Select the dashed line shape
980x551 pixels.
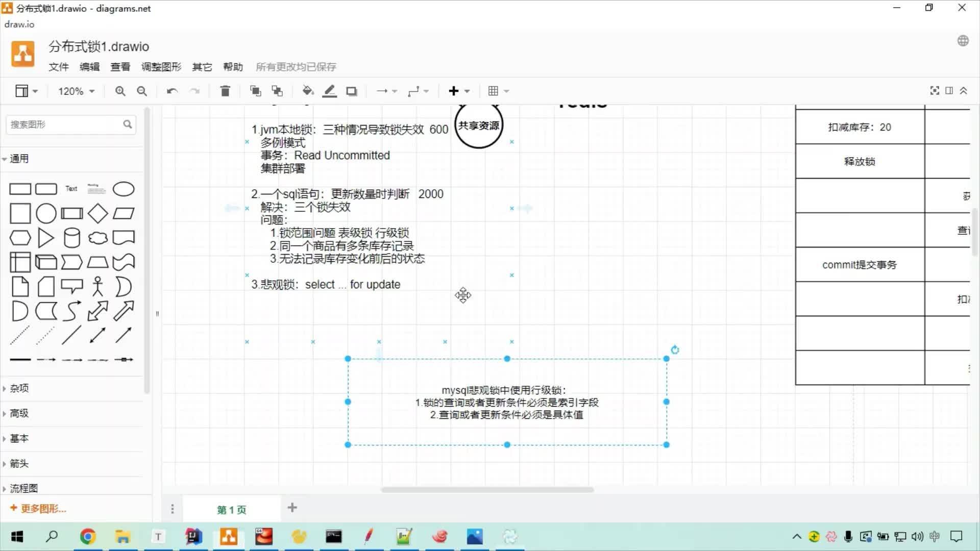[x=20, y=335]
